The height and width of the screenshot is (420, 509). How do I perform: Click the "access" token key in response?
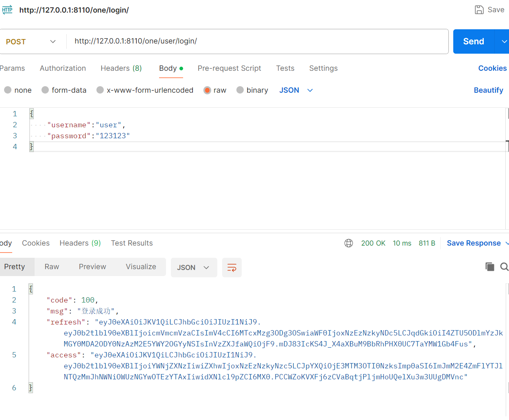click(x=63, y=355)
